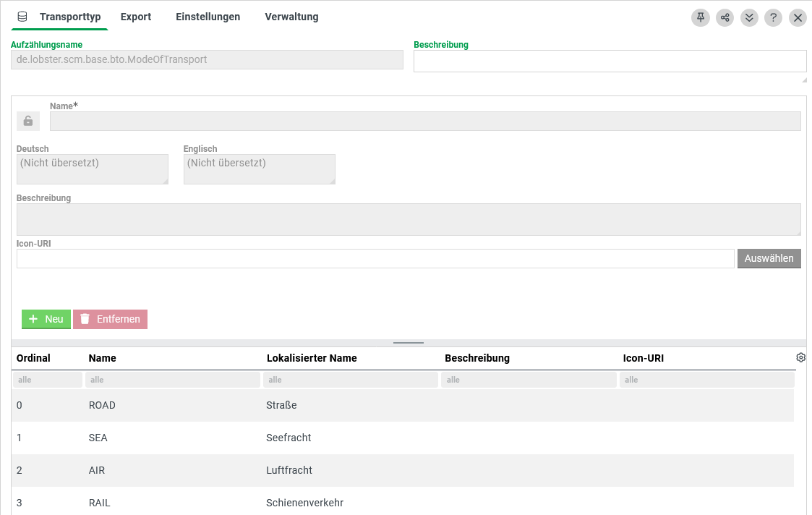Click the database icon beside Transporttyp
The image size is (812, 515).
point(22,17)
